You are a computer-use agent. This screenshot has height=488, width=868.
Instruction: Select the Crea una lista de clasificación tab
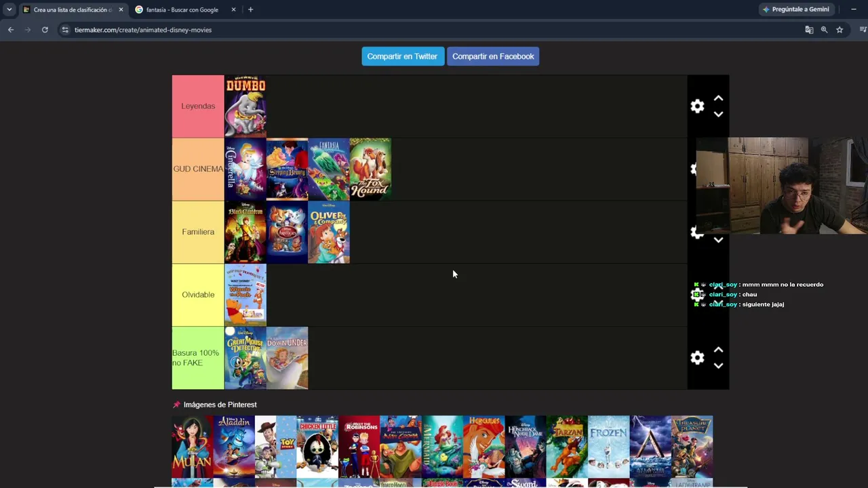click(73, 9)
